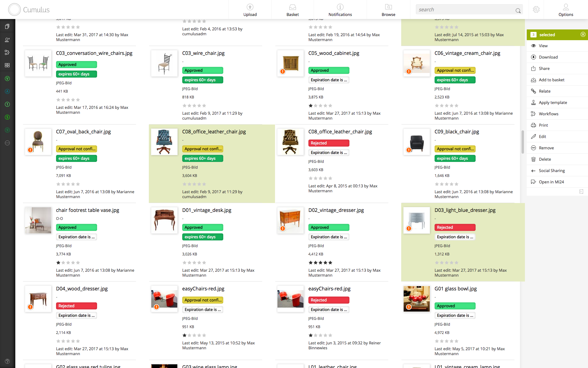The width and height of the screenshot is (588, 368).
Task: Choose Print in the actions menu
Action: (557, 125)
